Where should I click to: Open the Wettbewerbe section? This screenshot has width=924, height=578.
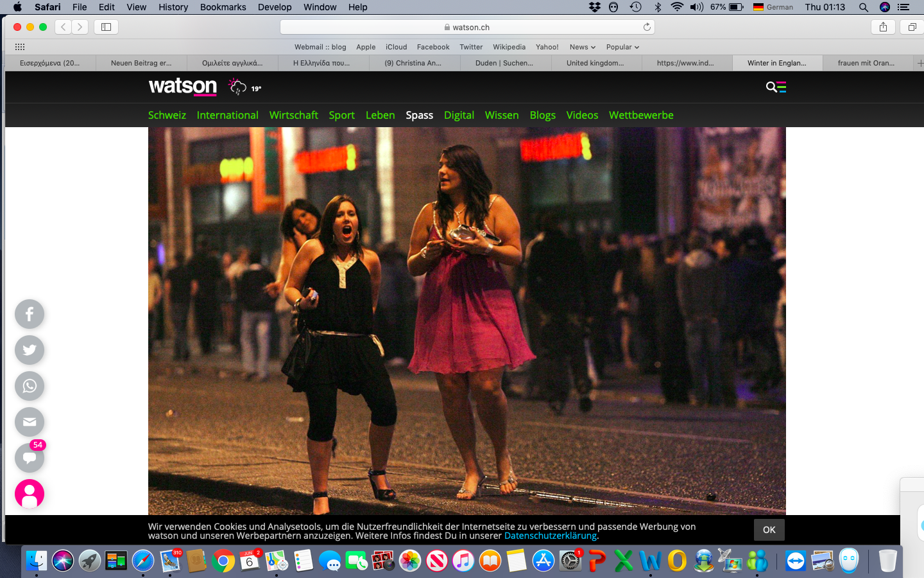pyautogui.click(x=641, y=115)
